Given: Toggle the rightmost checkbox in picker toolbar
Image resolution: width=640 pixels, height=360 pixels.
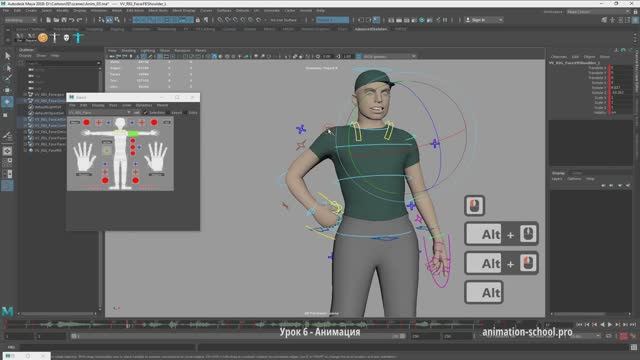Looking at the screenshot, I should 185,112.
